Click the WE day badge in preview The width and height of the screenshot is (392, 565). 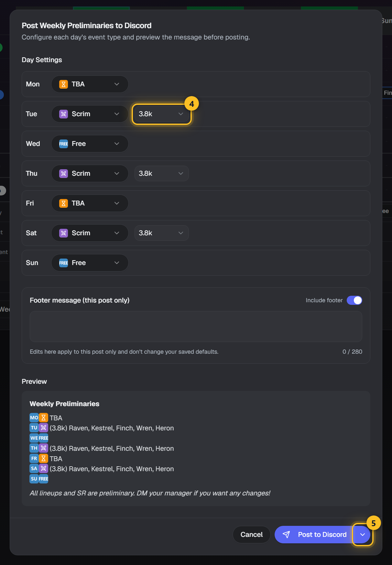click(x=34, y=438)
